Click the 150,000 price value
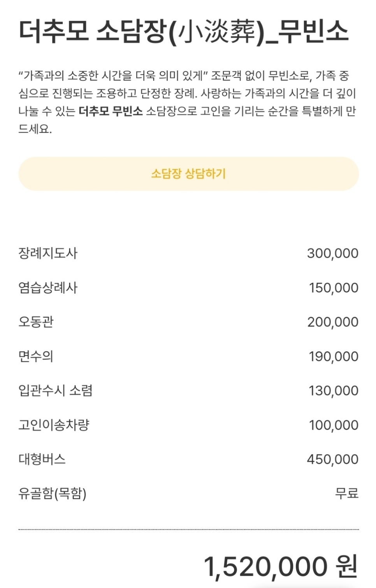This screenshot has width=376, height=588. [x=334, y=288]
